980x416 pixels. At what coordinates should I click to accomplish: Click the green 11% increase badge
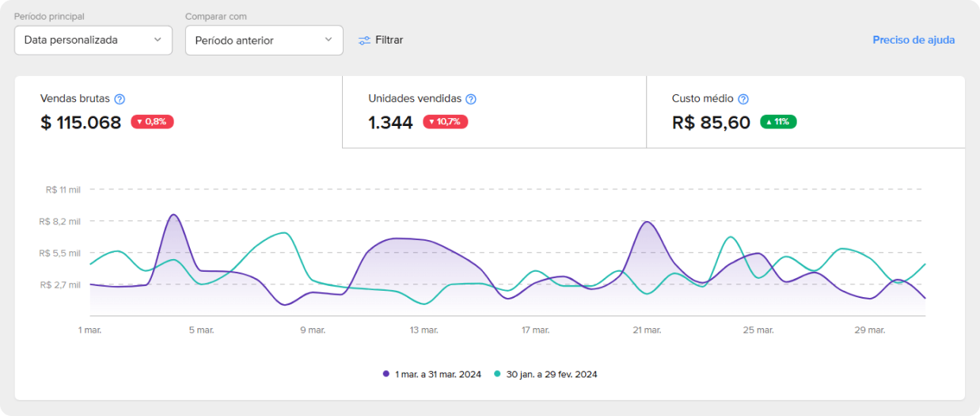[778, 122]
